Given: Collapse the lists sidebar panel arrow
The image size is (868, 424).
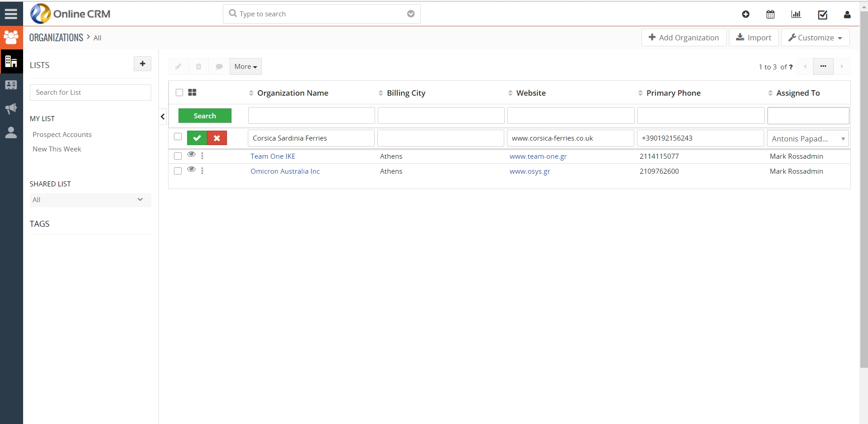Looking at the screenshot, I should pyautogui.click(x=163, y=117).
